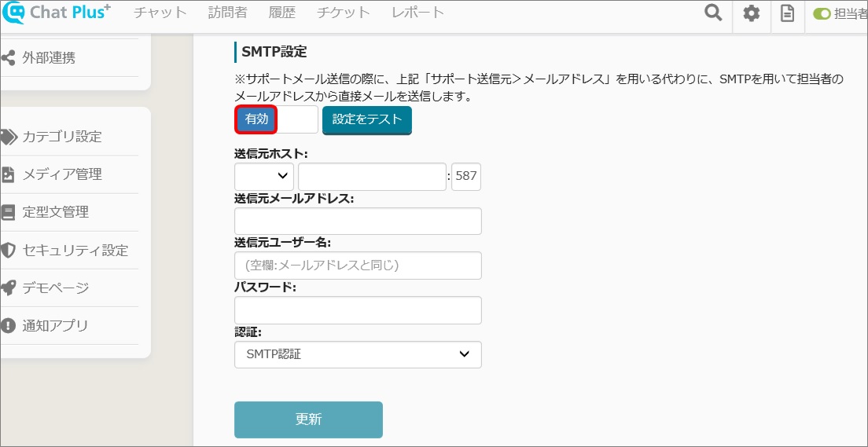Focus the パスワード field

359,310
